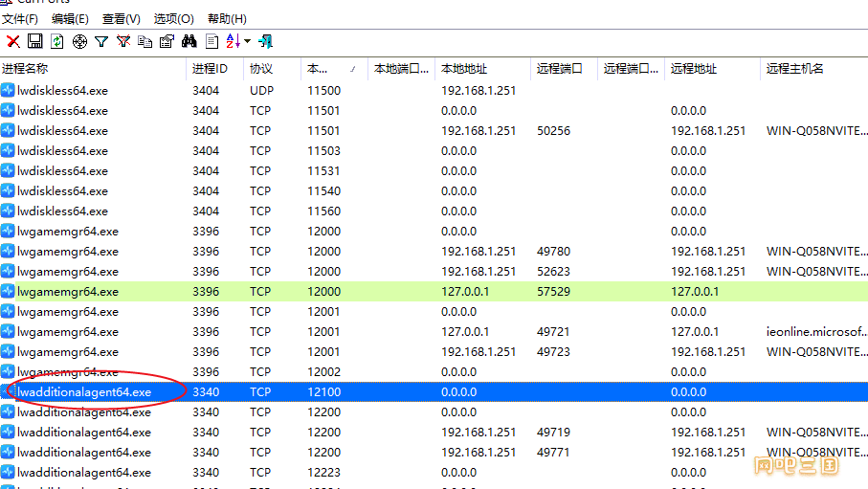Image resolution: width=868 pixels, height=489 pixels.
Task: Open the sort dropdown arrow beside the A-Z icon
Action: pos(248,41)
